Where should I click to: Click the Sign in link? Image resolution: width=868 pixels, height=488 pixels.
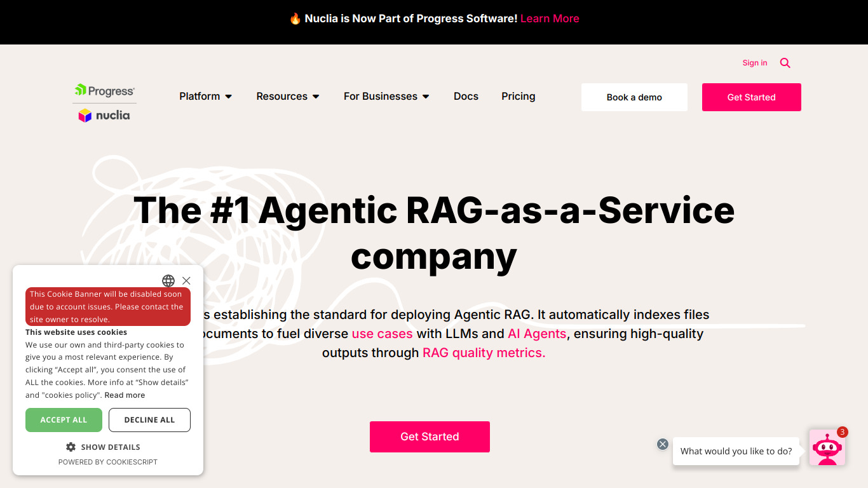tap(755, 63)
